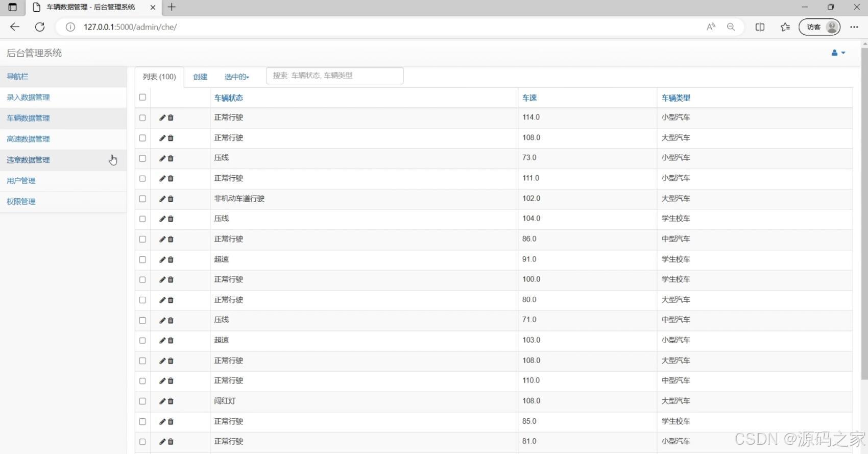Sort by the 车辆类型 column header

click(676, 98)
